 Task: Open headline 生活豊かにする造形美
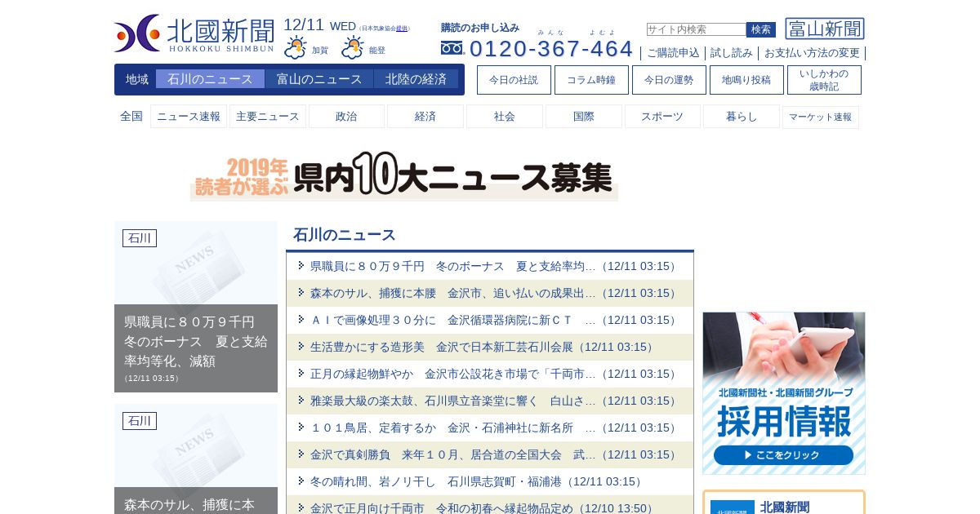click(x=483, y=347)
